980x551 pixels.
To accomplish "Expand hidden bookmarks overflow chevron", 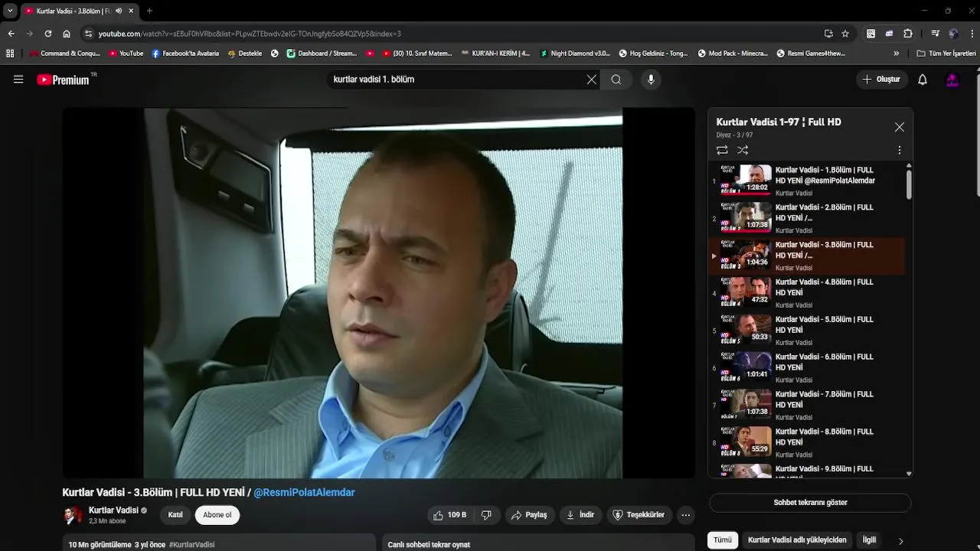I will (897, 54).
